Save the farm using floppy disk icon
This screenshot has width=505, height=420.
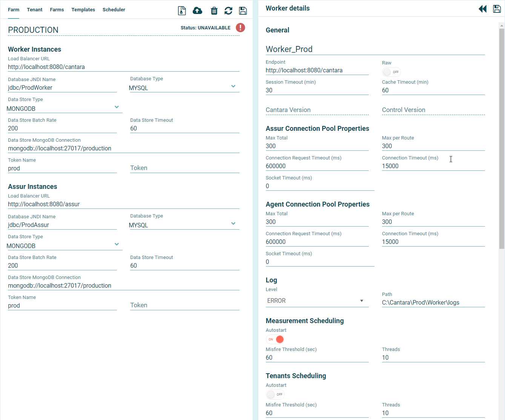(x=243, y=11)
